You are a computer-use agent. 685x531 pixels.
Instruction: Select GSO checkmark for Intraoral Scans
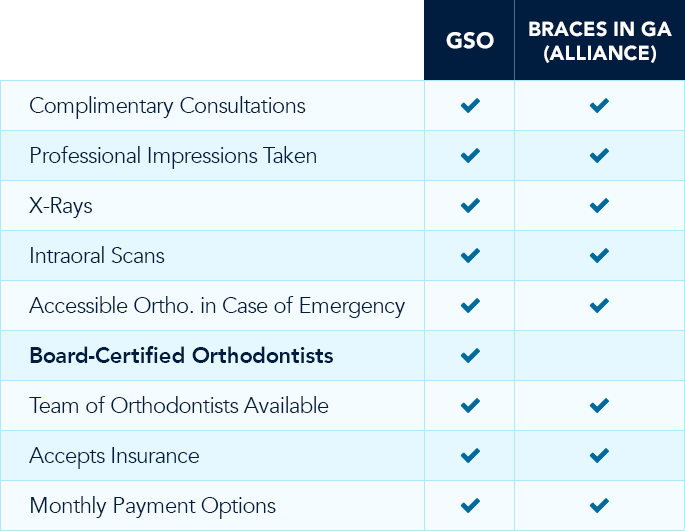point(470,255)
